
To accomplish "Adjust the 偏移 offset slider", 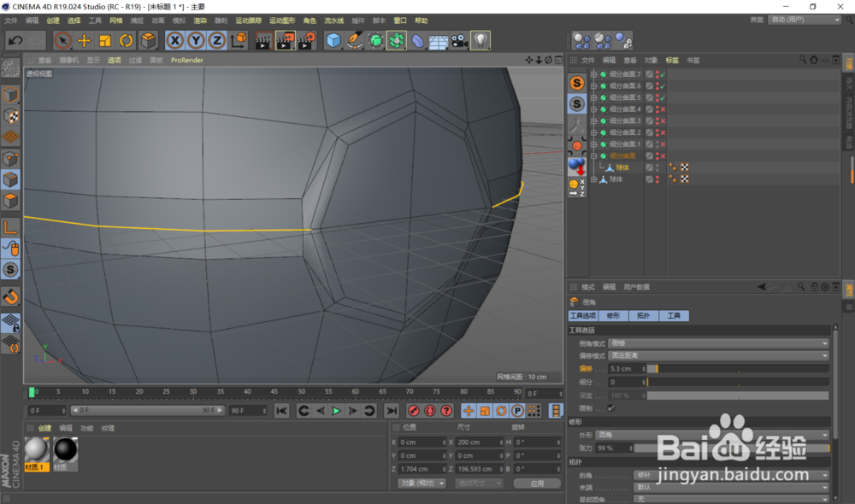I will tap(738, 369).
